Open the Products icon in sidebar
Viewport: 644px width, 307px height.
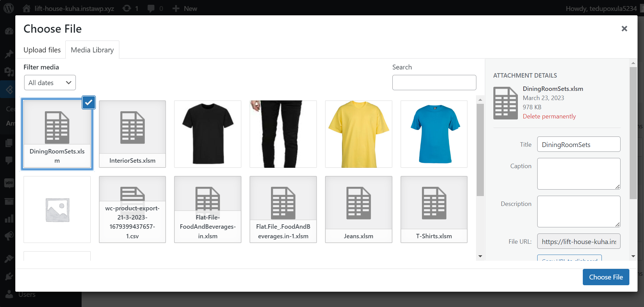tap(9, 201)
